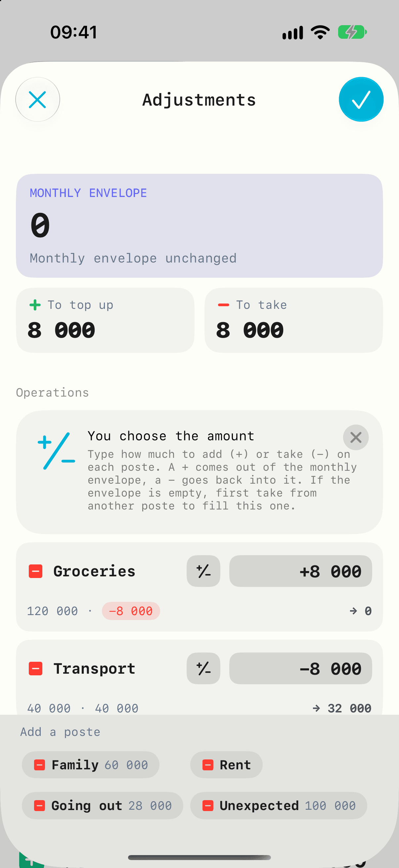Confirm adjustments with the blue checkmark
The height and width of the screenshot is (868, 399).
[x=361, y=99]
